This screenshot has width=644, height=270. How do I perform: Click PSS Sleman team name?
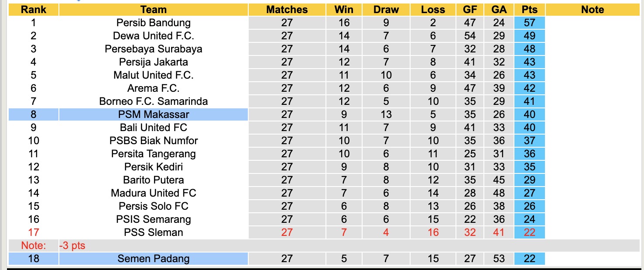[154, 232]
